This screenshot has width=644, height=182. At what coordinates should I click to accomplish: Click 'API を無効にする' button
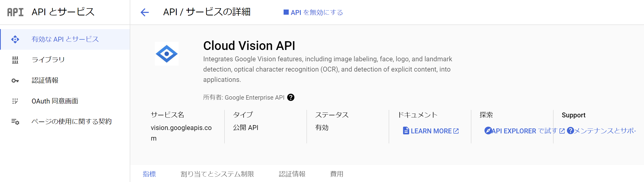(x=313, y=12)
